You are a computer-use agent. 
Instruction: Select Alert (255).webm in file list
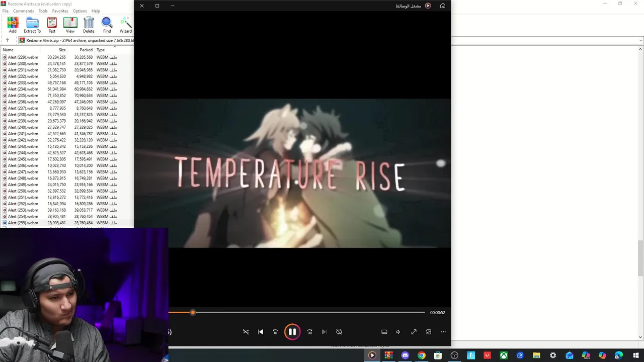[x=23, y=223]
